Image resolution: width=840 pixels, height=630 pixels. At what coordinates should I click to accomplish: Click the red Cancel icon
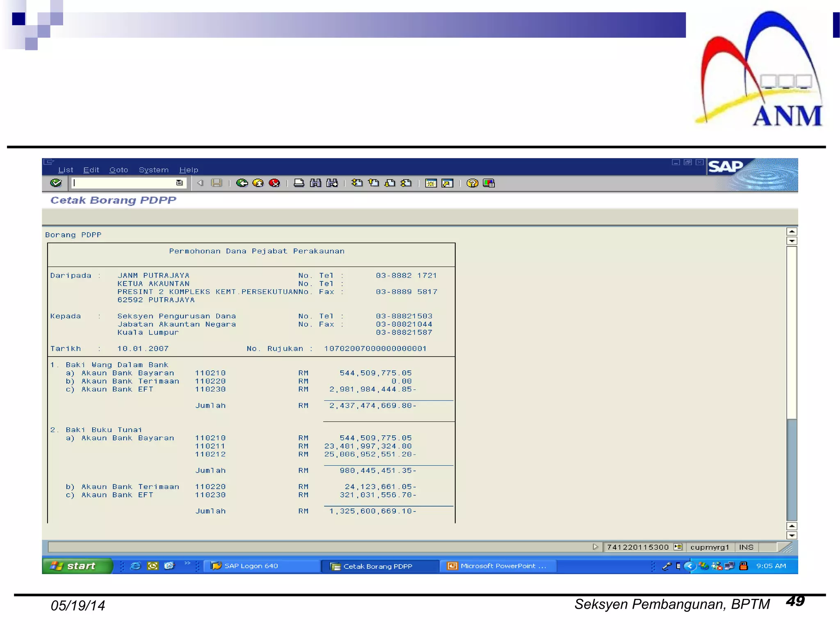point(274,183)
